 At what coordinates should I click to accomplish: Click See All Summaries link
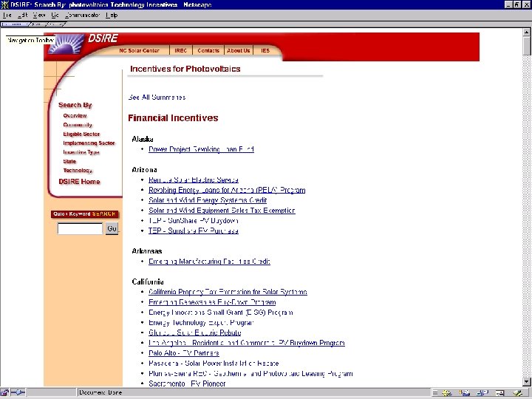click(157, 98)
